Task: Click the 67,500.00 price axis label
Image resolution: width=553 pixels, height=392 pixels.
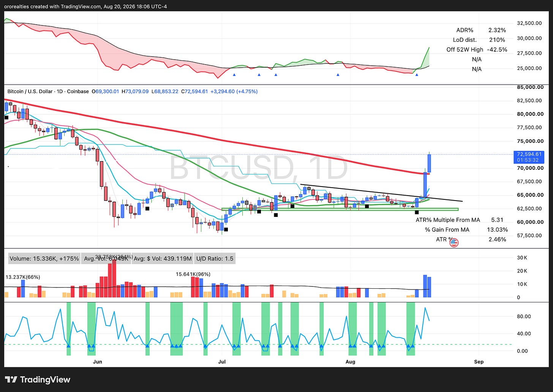Action: [529, 182]
